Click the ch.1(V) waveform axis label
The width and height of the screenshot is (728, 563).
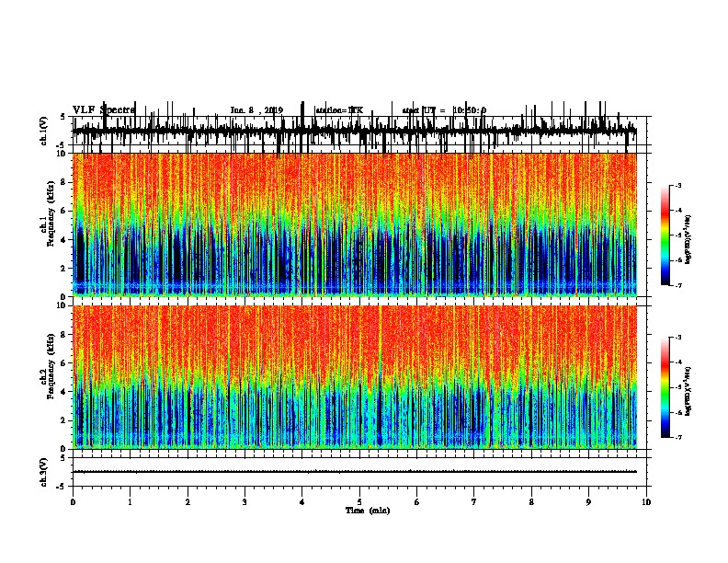point(44,131)
